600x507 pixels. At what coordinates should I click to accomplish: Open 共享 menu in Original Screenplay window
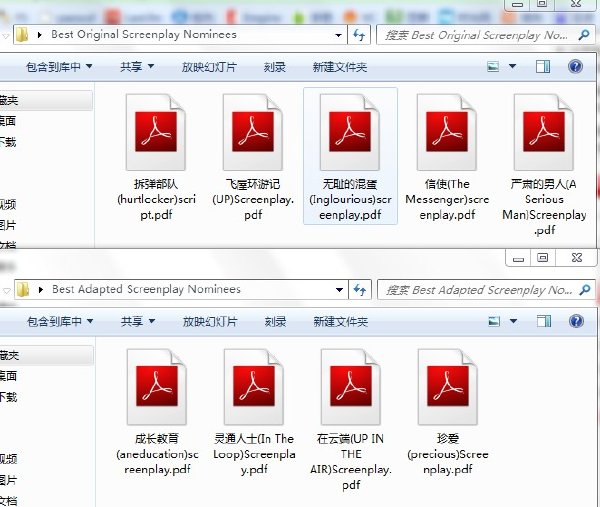coord(137,67)
